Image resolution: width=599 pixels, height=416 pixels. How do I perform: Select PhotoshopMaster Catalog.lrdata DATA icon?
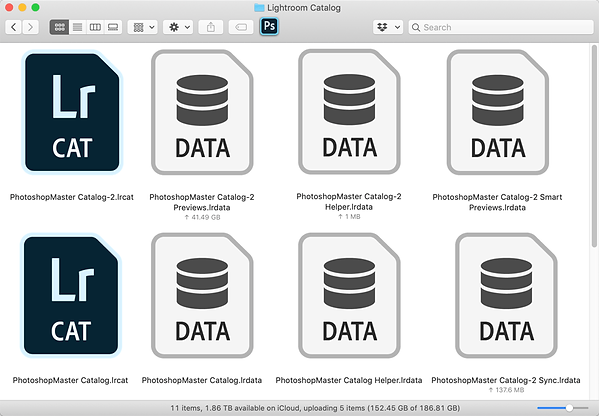(202, 296)
